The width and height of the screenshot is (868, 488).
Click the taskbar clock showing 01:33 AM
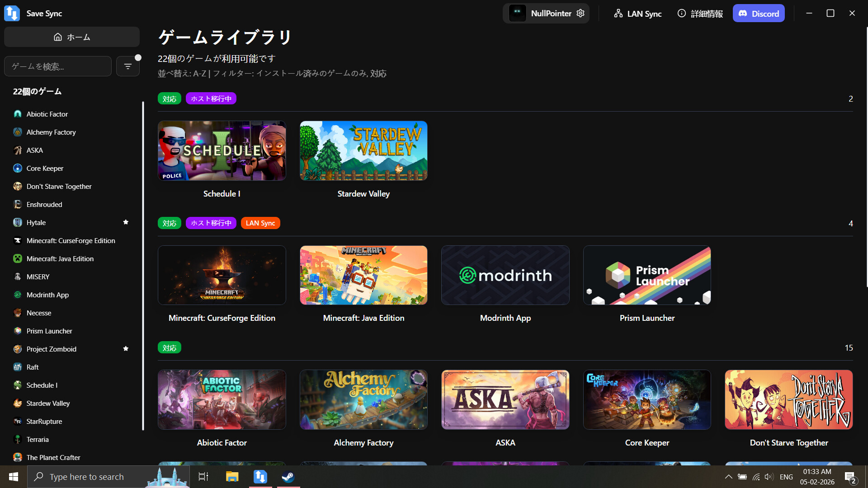pyautogui.click(x=817, y=477)
